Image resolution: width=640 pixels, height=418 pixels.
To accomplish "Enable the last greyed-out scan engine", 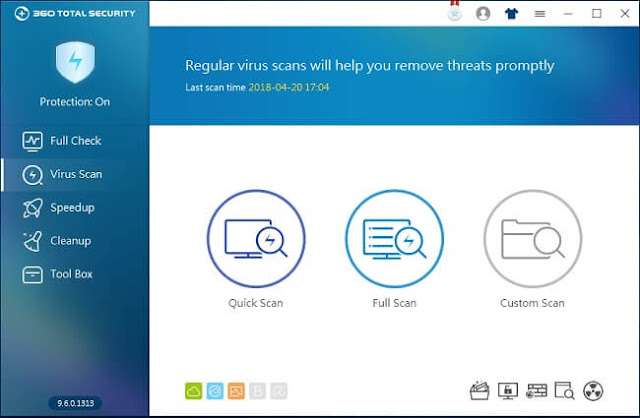I will coord(279,391).
